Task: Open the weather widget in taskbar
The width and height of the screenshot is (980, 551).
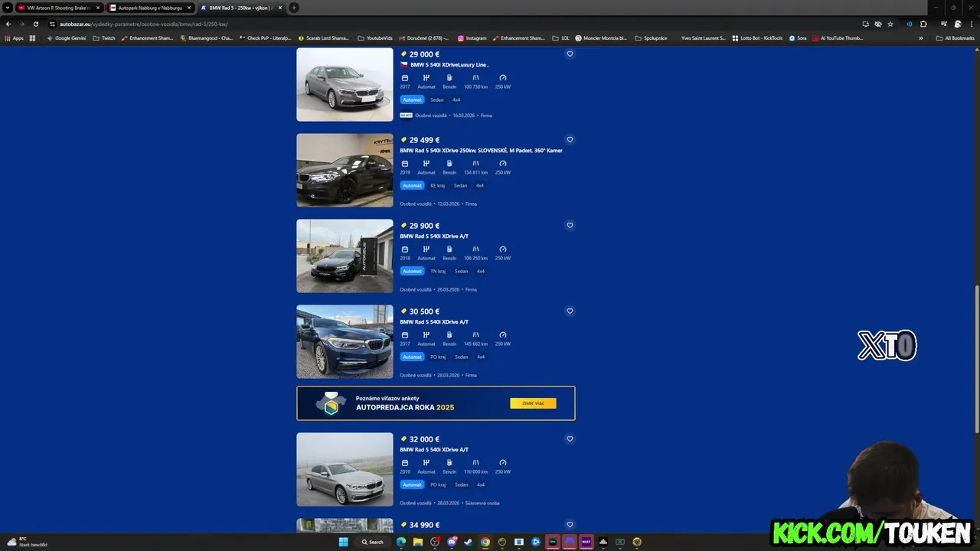Action: point(28,542)
